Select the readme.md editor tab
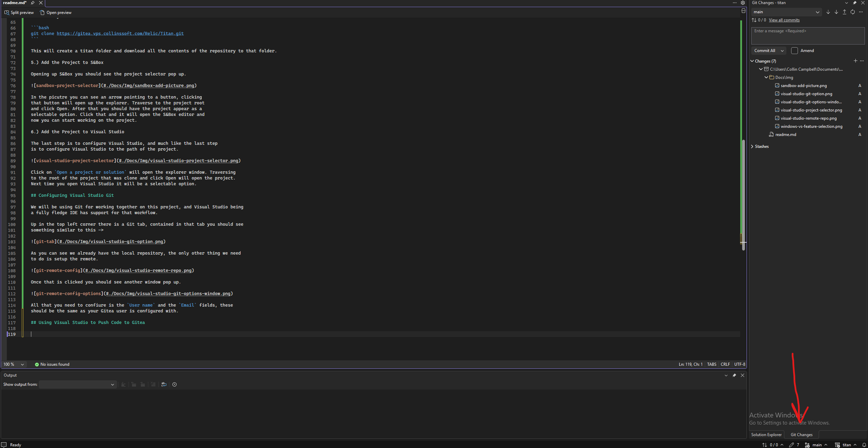 click(15, 3)
